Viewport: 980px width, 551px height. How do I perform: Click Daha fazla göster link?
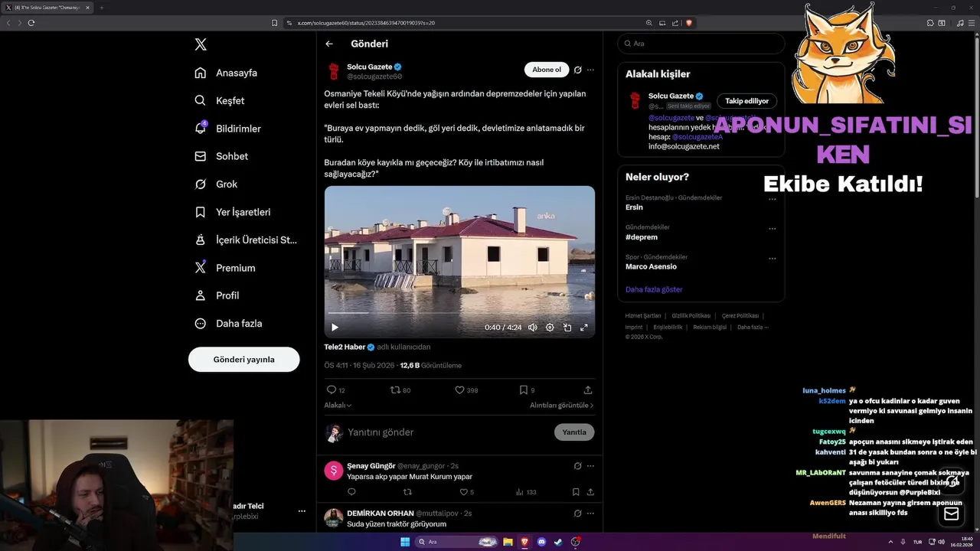[654, 289]
